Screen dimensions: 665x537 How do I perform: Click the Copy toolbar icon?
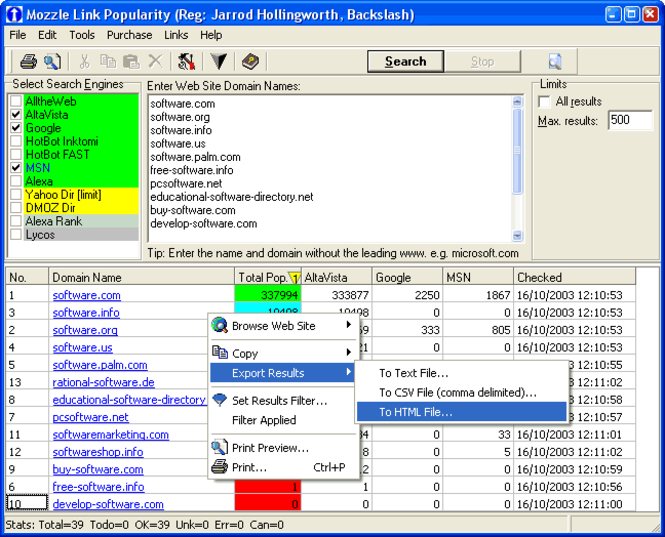tap(108, 62)
